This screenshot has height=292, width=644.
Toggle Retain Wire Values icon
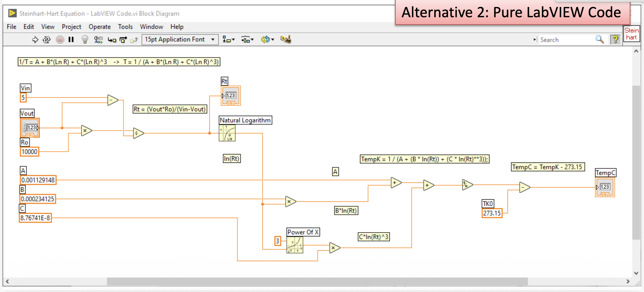[98, 40]
